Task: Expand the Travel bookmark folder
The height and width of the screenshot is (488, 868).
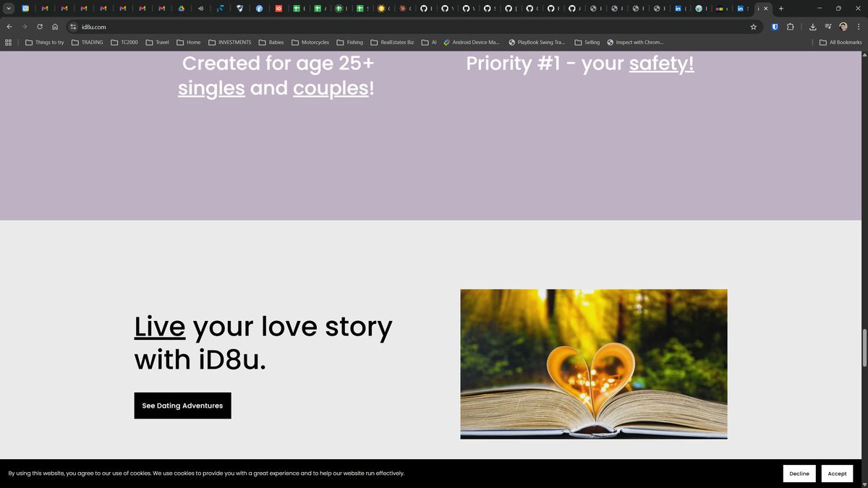Action: click(158, 43)
